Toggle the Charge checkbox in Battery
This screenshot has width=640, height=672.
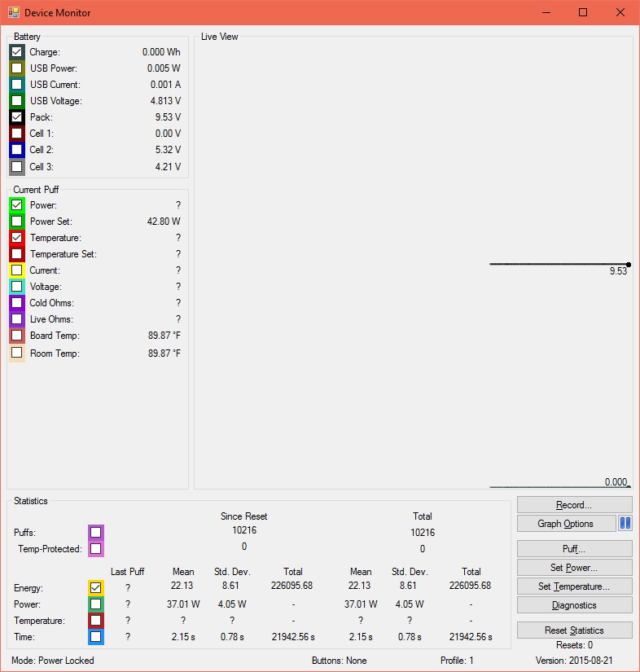point(17,52)
